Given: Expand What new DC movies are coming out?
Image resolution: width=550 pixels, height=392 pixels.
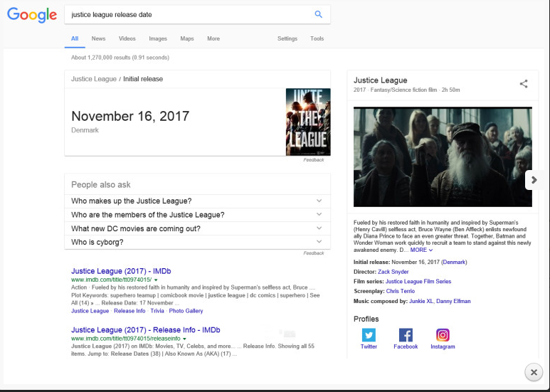Looking at the screenshot, I should tap(198, 228).
